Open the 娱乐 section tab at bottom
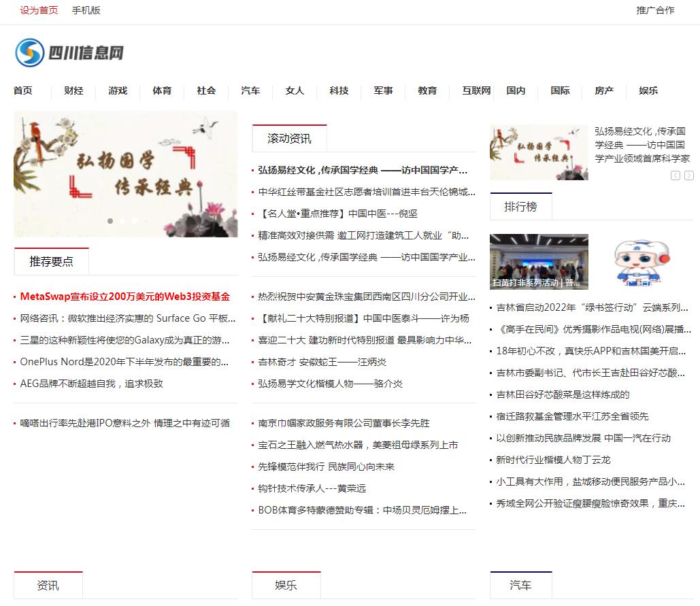 286,585
